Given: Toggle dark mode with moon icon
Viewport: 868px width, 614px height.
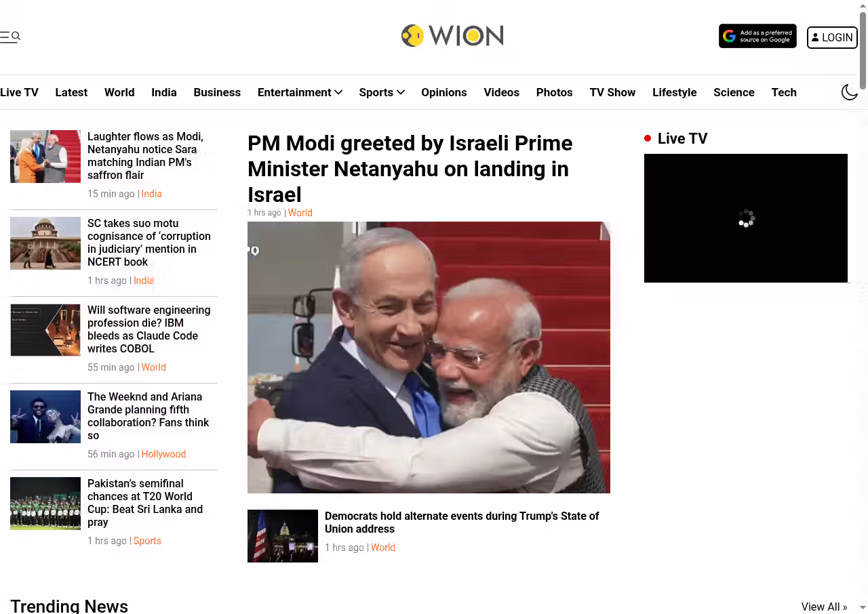Looking at the screenshot, I should pyautogui.click(x=850, y=92).
